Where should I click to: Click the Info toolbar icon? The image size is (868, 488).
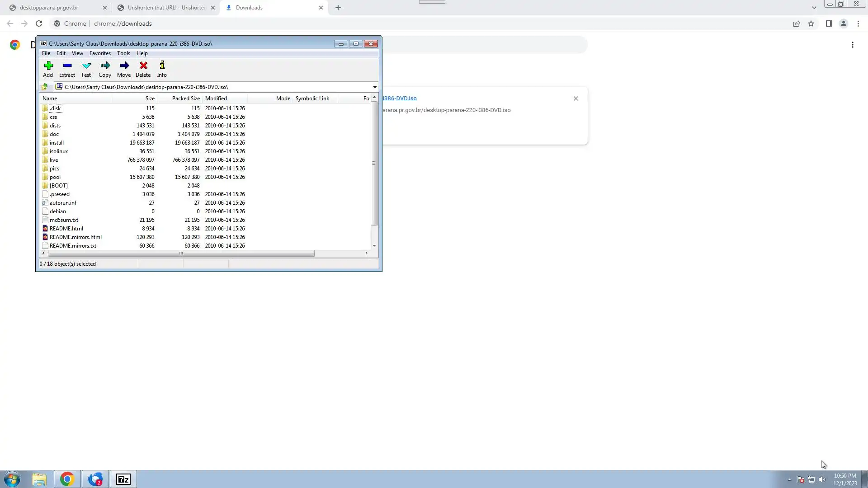click(x=162, y=69)
